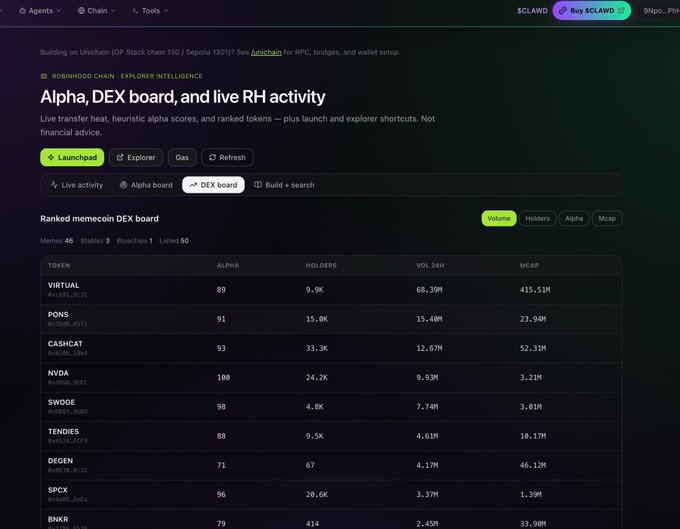Screen dimensions: 680x529
Task: Select the DEGEN token name
Action: 60,461
